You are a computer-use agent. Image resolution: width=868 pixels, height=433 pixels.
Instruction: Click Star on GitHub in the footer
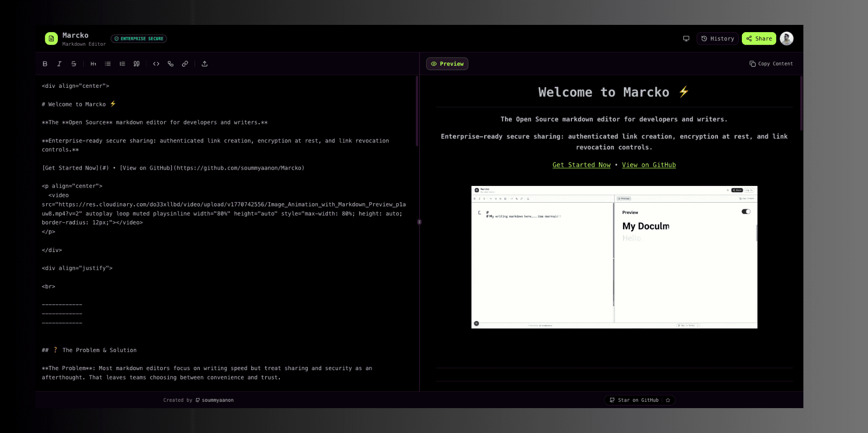pyautogui.click(x=635, y=400)
